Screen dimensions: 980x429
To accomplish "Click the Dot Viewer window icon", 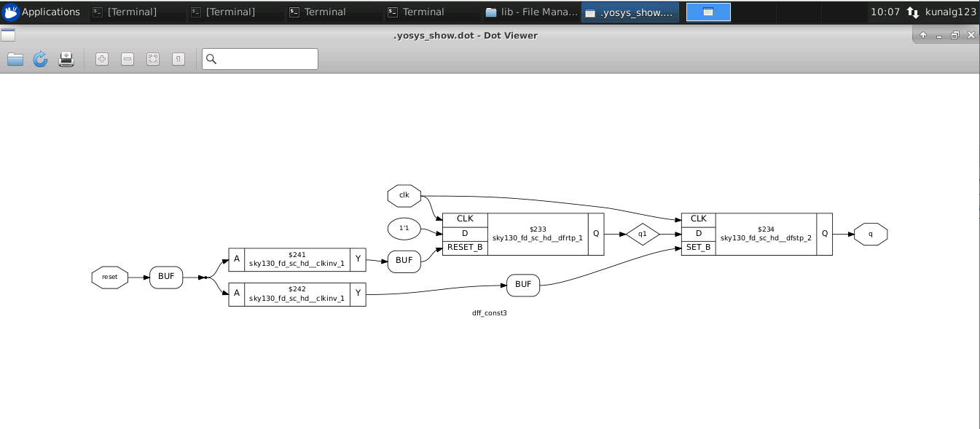I will pyautogui.click(x=7, y=34).
